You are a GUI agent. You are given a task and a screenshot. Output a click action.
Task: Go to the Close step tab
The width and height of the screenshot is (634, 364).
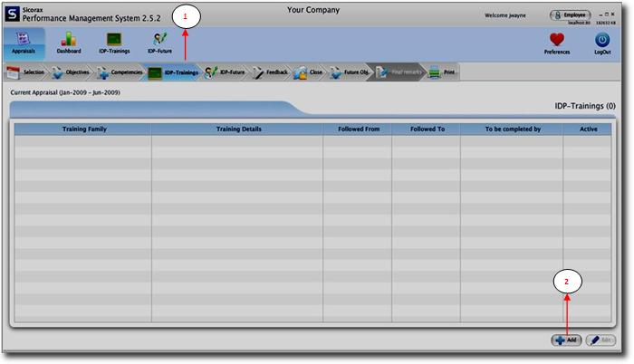pos(310,72)
